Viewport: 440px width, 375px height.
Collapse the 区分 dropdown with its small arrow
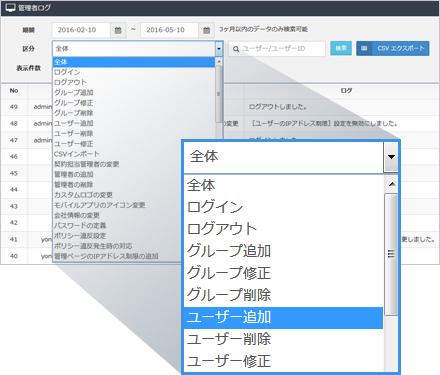(219, 49)
